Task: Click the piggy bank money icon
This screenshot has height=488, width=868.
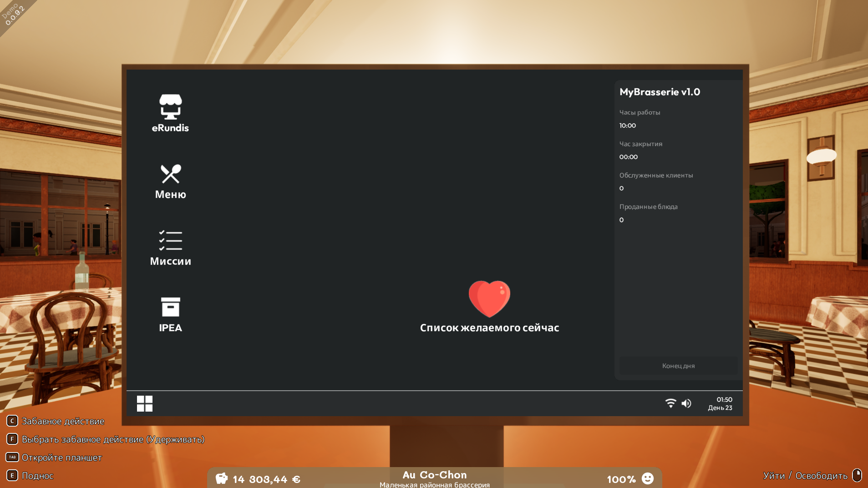Action: 222,478
